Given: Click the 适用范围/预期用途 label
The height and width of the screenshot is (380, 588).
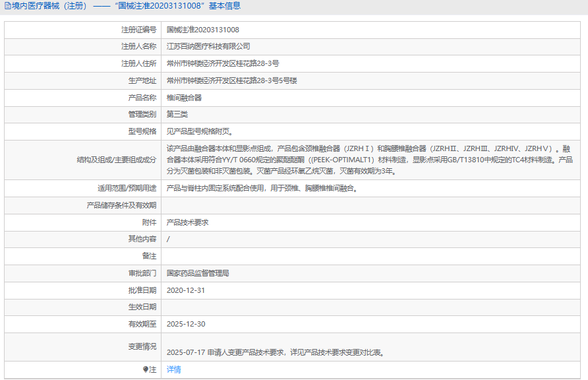Looking at the screenshot, I should (x=127, y=188).
